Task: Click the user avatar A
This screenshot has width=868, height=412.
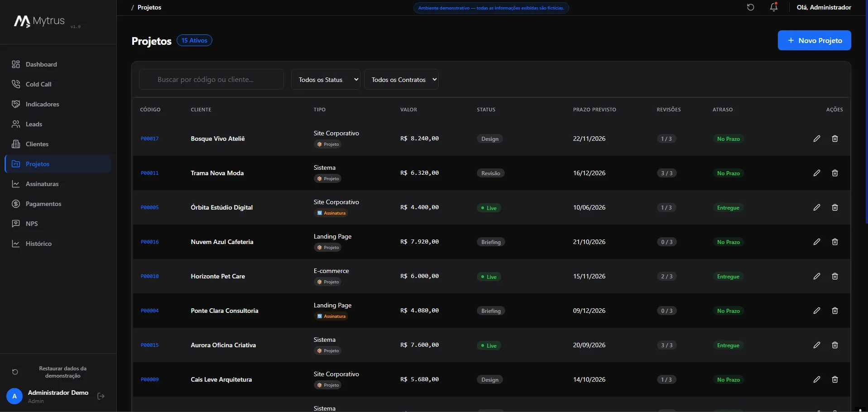Action: [14, 396]
